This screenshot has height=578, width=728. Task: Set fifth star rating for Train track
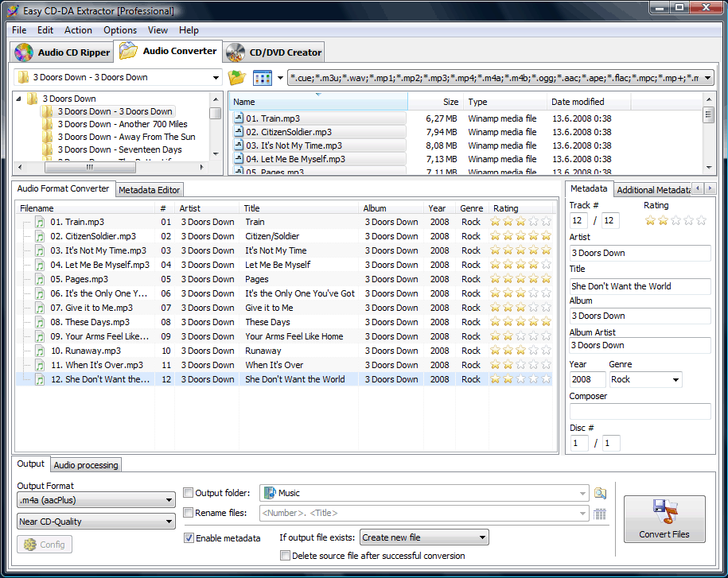[546, 222]
